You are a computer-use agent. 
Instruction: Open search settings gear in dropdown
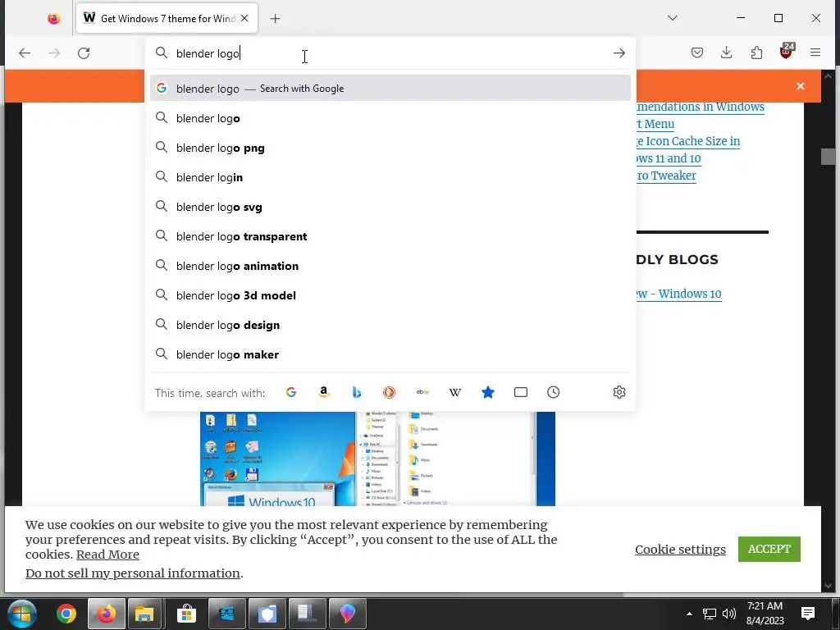619,392
